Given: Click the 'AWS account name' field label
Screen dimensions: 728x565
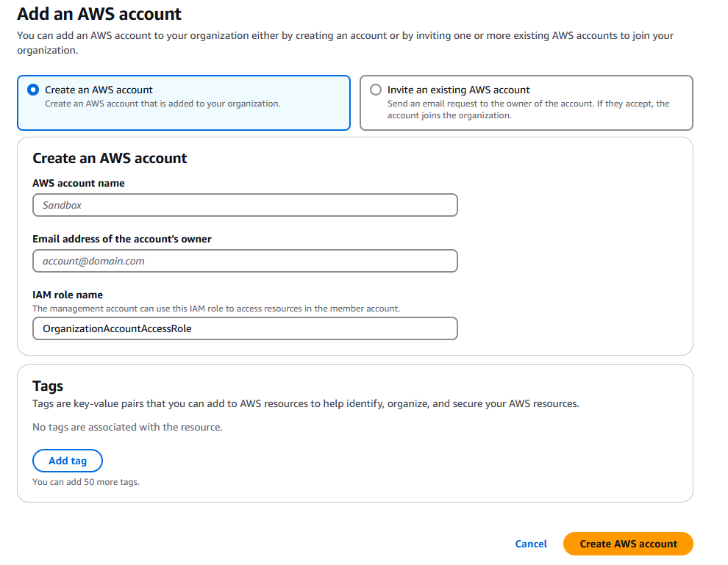Looking at the screenshot, I should click(x=79, y=183).
